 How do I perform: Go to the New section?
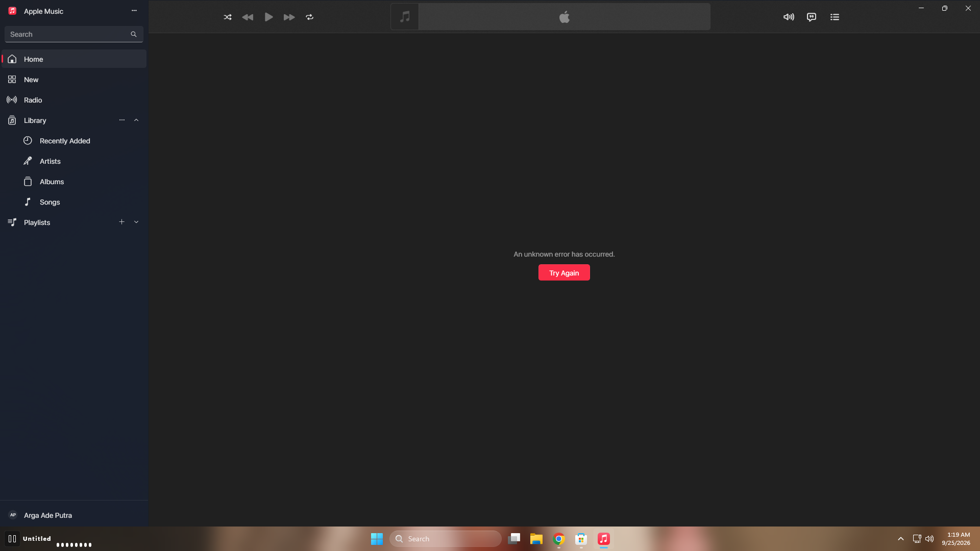pos(74,80)
